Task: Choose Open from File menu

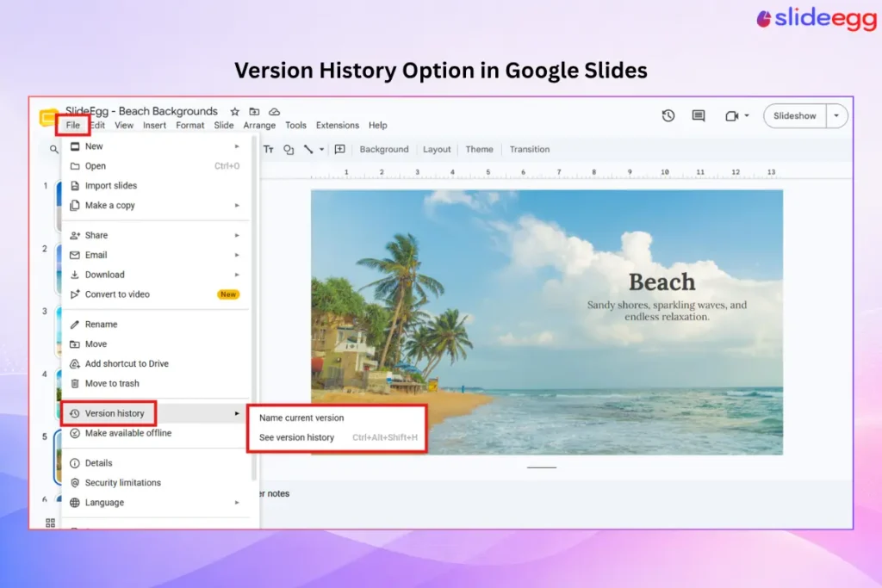Action: (155, 166)
